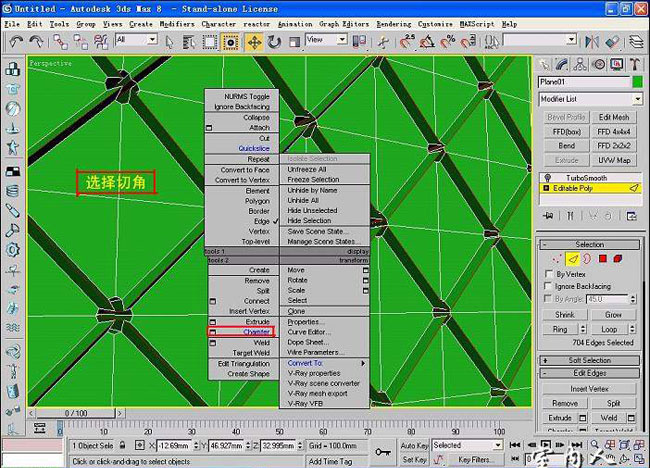This screenshot has width=650, height=468.
Task: Click the Shrink button
Action: click(565, 315)
